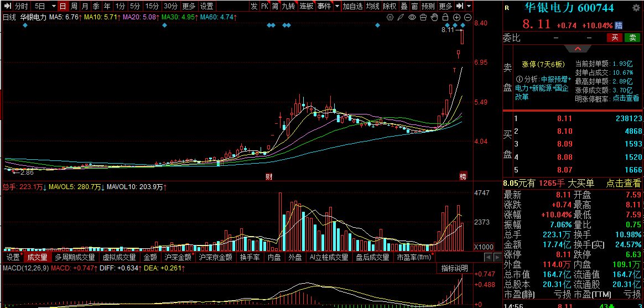Select 金额 indicator tab
Screen dimensions: 644x308
pos(150,258)
